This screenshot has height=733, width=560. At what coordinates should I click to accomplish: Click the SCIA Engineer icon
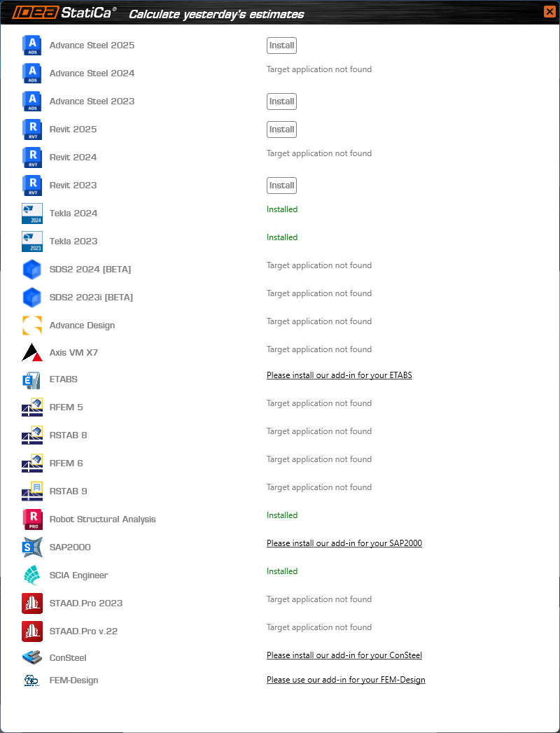[x=32, y=575]
